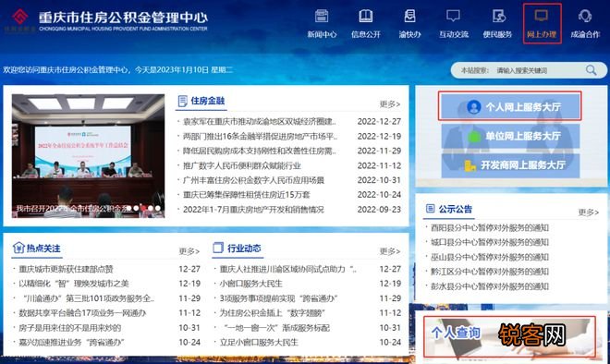This screenshot has height=364, width=610.
Task: Click the 渝快办 icon in top navigation
Action: pyautogui.click(x=409, y=17)
